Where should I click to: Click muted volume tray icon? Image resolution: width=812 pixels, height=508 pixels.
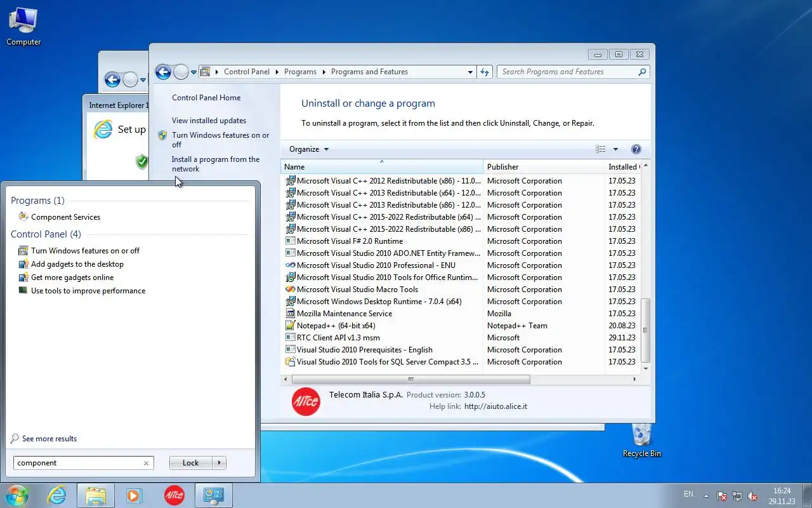point(752,496)
